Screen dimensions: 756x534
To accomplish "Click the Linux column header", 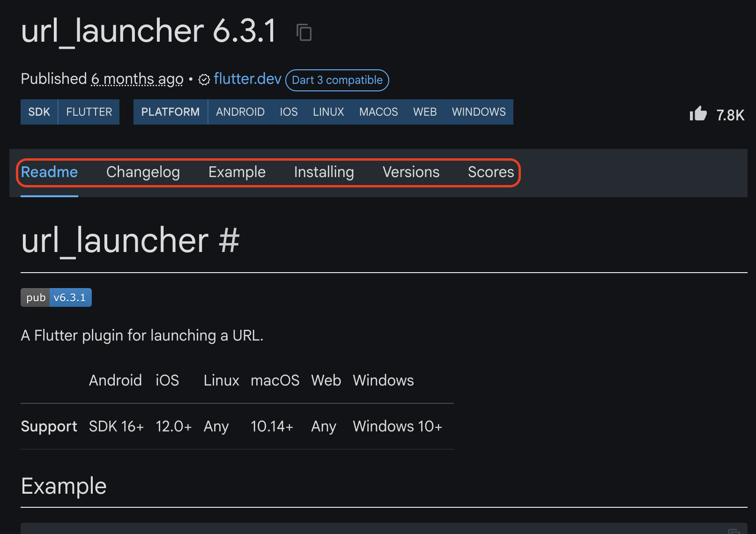I will (222, 380).
